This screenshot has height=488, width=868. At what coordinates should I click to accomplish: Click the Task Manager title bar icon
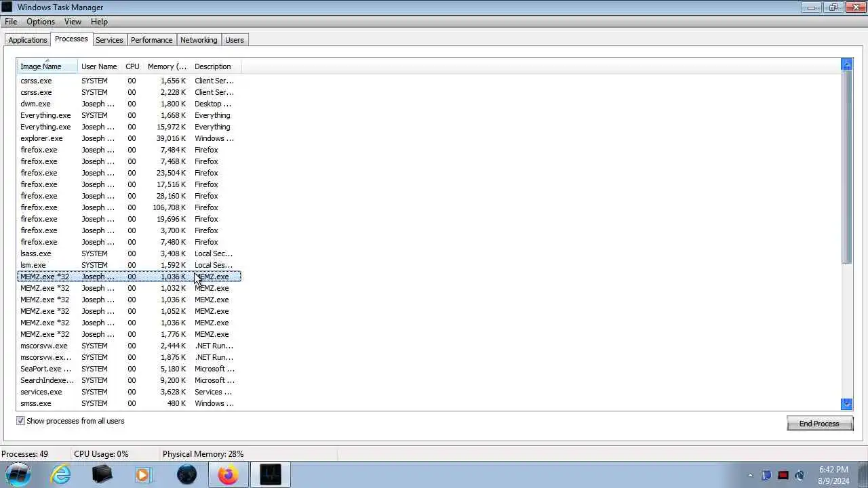coord(7,7)
